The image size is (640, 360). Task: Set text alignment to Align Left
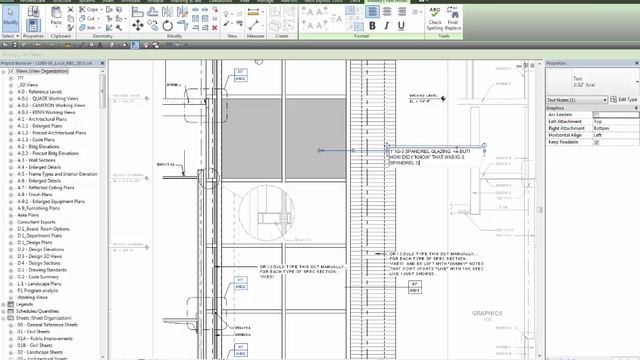pos(372,12)
